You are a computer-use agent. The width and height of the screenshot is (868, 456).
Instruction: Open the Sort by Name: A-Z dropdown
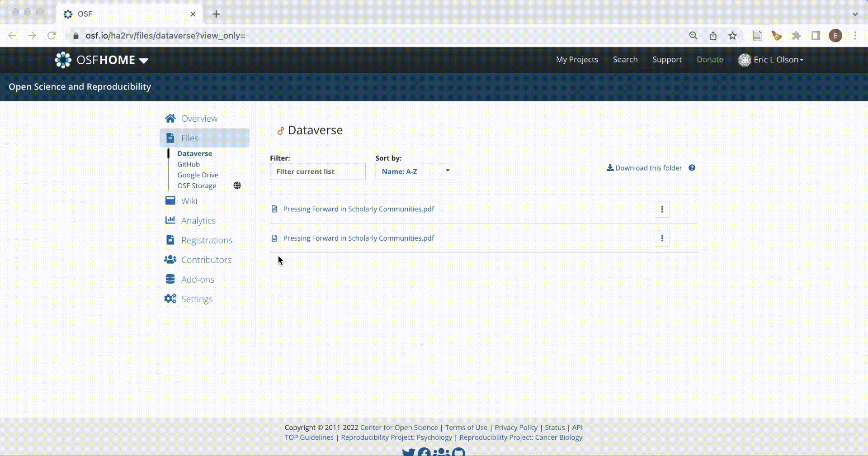click(x=415, y=171)
